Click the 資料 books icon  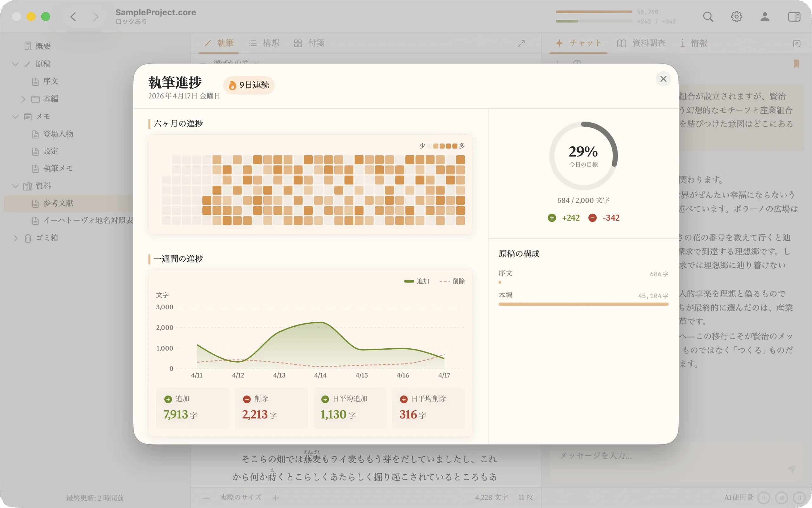click(28, 186)
